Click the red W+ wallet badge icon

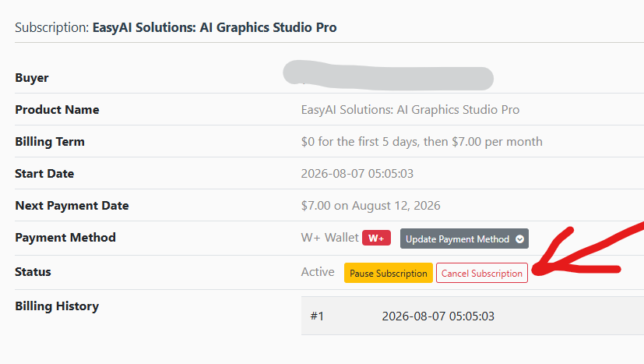point(376,239)
